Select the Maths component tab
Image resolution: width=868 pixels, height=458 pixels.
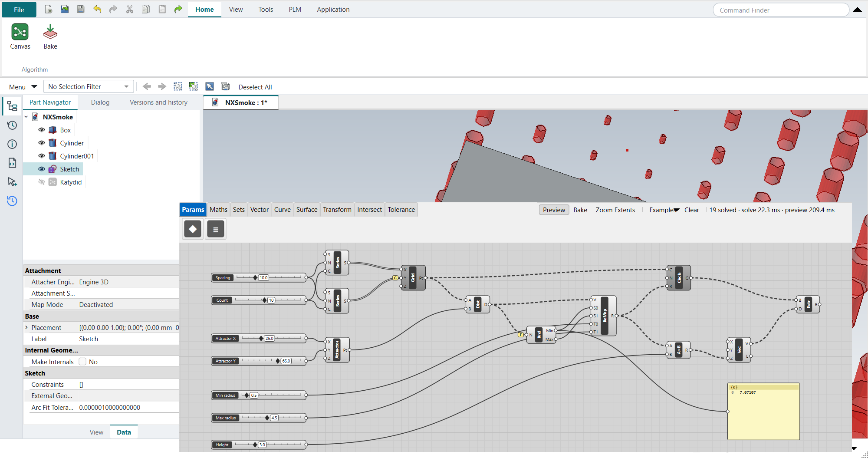tap(218, 209)
